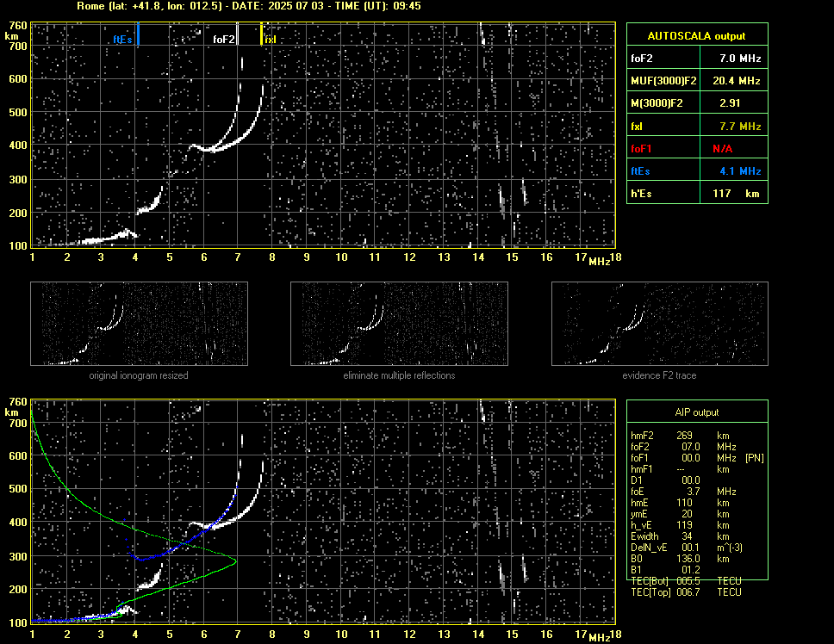Screen dimensions: 834x644
Task: Select the TEC[Top] "006.7" value
Action: (x=688, y=592)
